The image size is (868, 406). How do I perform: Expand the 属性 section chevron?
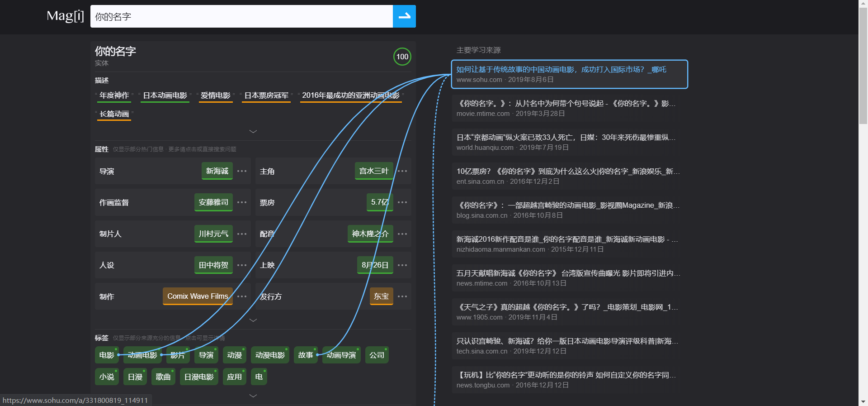click(253, 320)
